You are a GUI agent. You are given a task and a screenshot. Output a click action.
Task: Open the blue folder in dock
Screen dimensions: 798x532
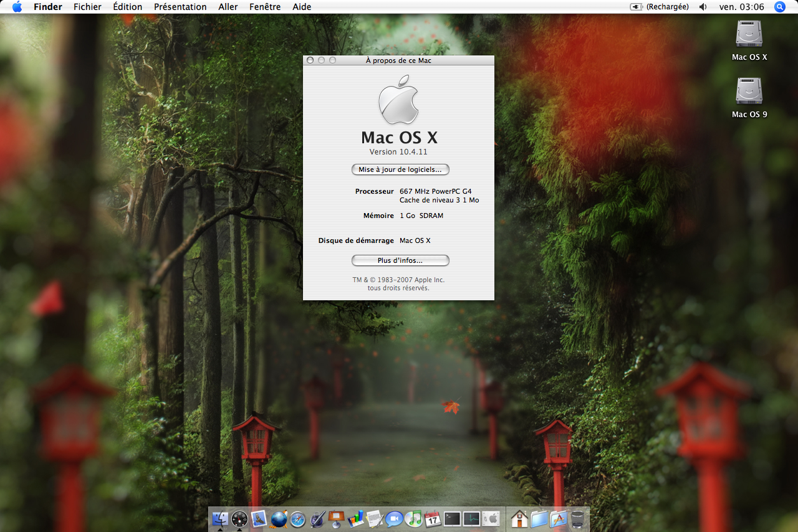pos(539,518)
